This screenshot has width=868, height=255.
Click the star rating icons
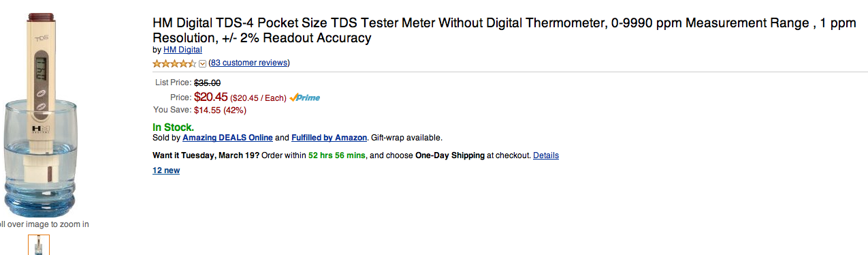(174, 63)
